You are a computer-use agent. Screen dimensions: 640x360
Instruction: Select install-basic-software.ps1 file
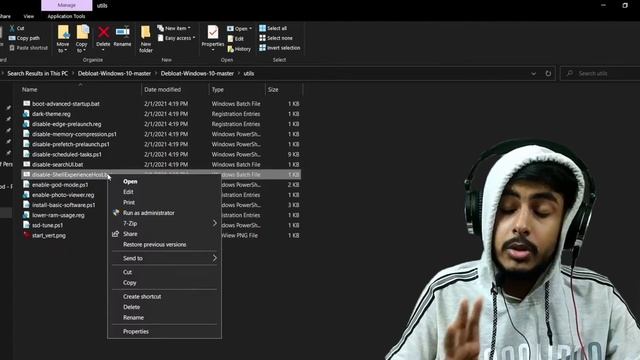tap(64, 205)
